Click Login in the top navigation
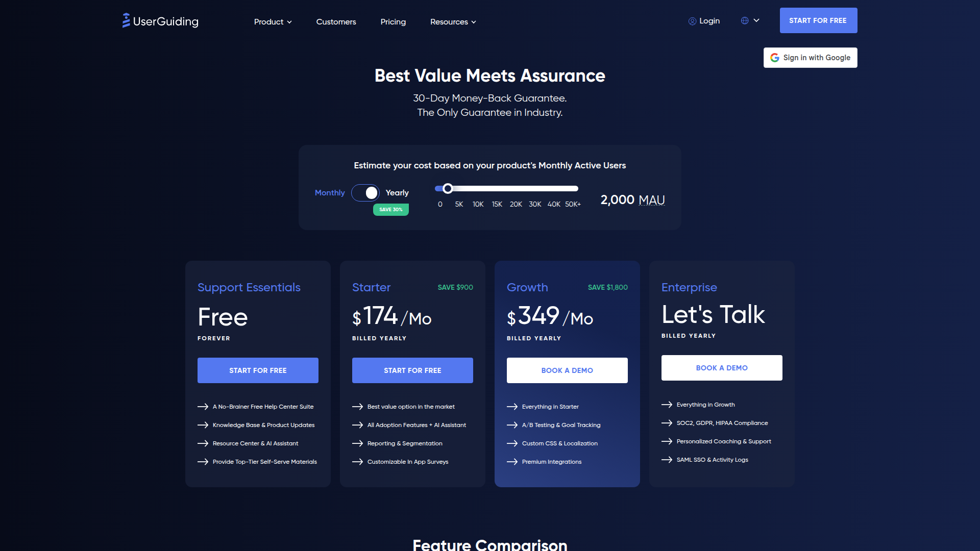980x551 pixels. click(x=709, y=21)
